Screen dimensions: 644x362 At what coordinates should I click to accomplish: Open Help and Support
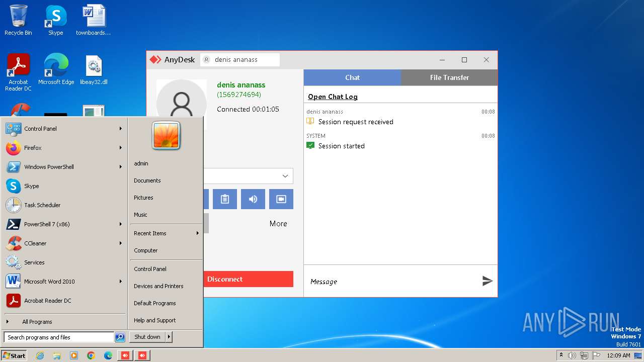154,320
